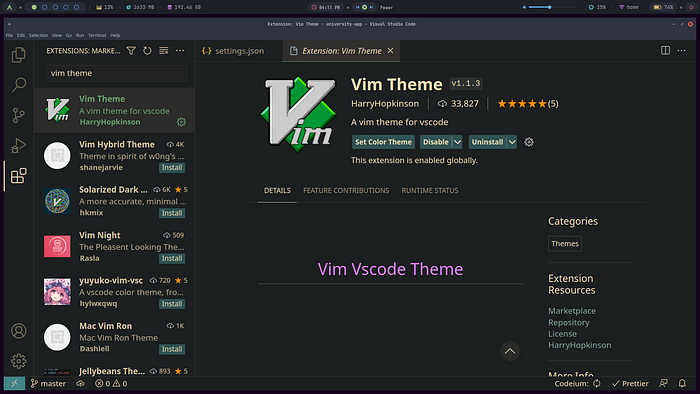Open the Run and Debug view
The width and height of the screenshot is (700, 394).
18,145
